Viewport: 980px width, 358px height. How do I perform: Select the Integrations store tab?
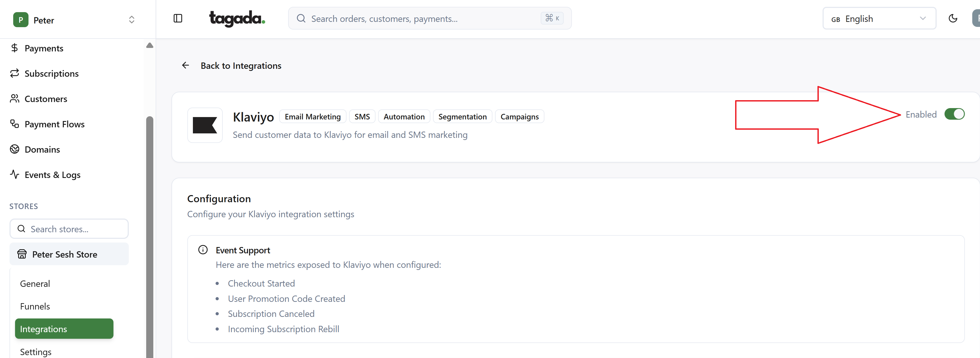tap(64, 329)
